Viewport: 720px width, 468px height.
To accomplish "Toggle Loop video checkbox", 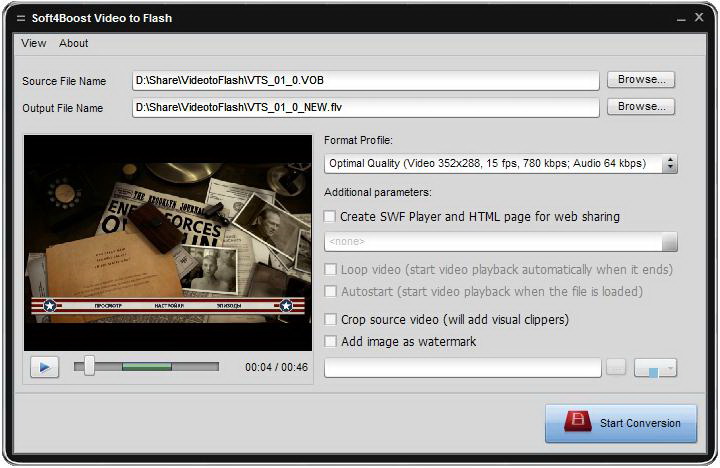I will [330, 269].
